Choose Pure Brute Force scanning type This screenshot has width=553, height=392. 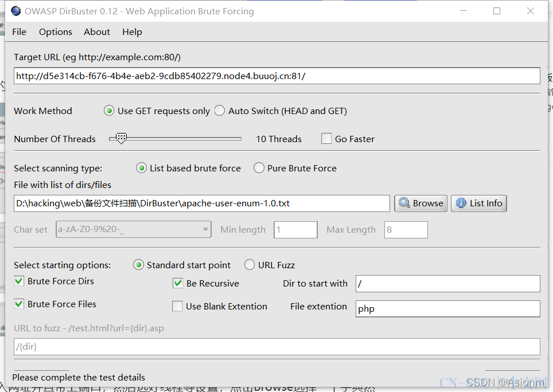pos(259,168)
